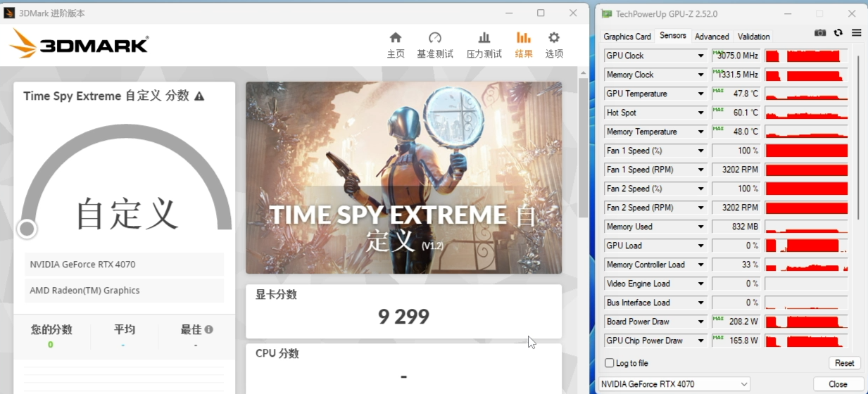
Task: Click the Close button in GPU-Z
Action: coord(838,384)
